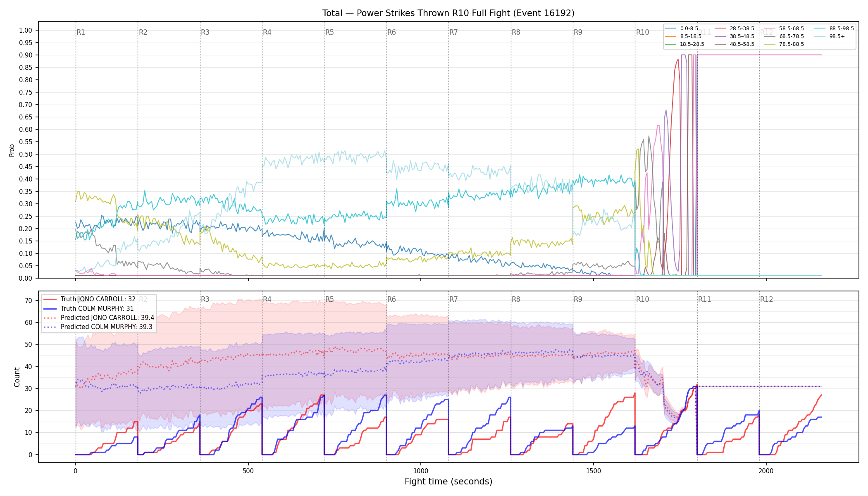Click the R6 label in the Count chart

click(x=391, y=299)
